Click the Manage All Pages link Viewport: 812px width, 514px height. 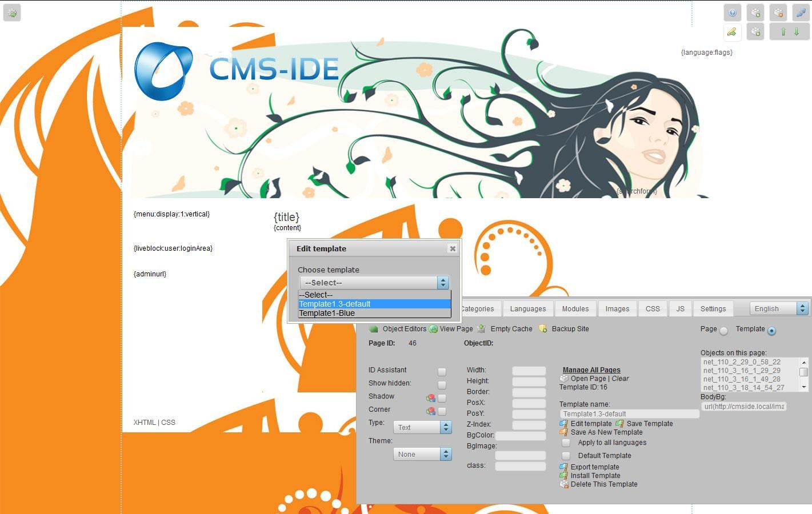click(591, 370)
